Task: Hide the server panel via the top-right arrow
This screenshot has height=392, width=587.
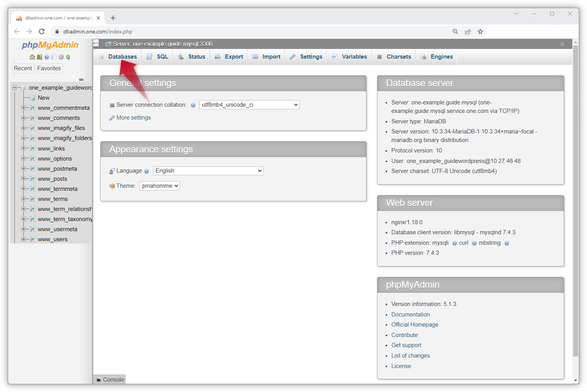Action: pyautogui.click(x=562, y=44)
